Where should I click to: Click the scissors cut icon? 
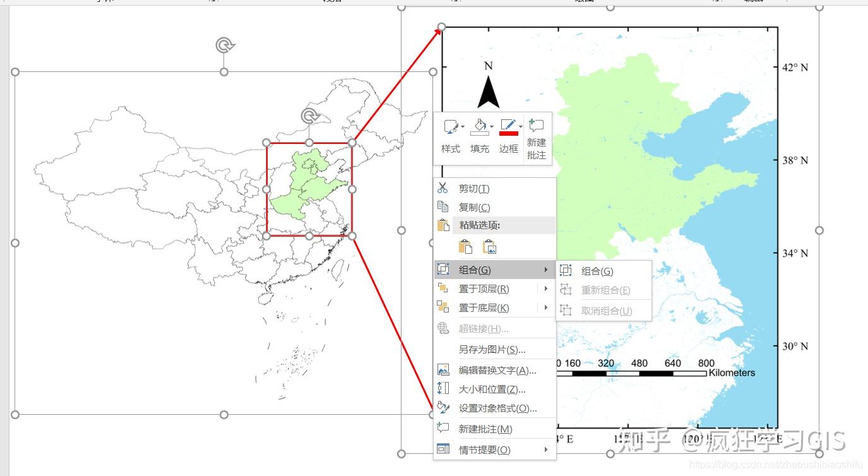click(x=443, y=188)
